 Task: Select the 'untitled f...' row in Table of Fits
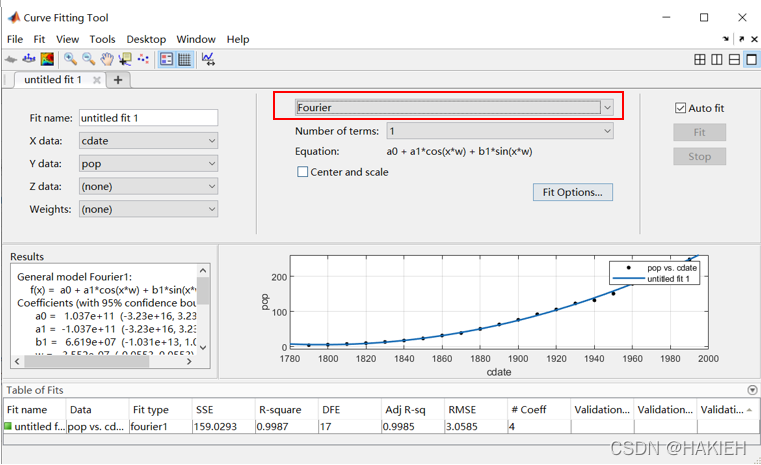(x=381, y=427)
